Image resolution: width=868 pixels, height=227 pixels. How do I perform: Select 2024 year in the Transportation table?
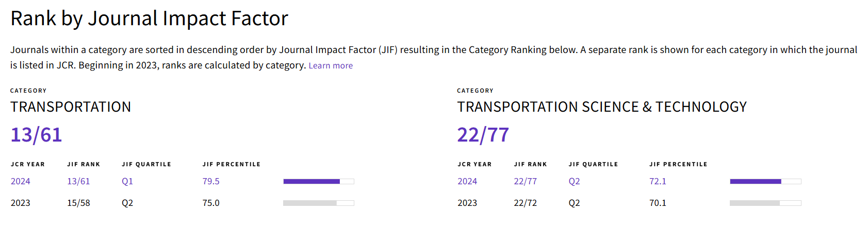point(21,181)
